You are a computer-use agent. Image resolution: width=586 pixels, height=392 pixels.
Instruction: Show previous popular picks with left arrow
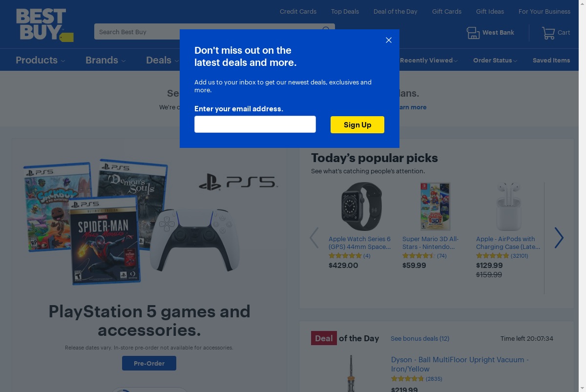coord(314,238)
